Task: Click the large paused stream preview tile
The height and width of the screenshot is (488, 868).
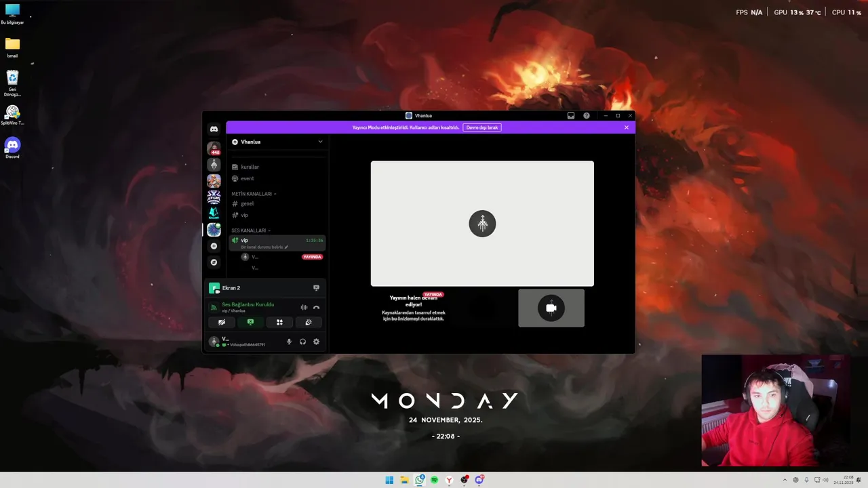Action: (x=482, y=224)
